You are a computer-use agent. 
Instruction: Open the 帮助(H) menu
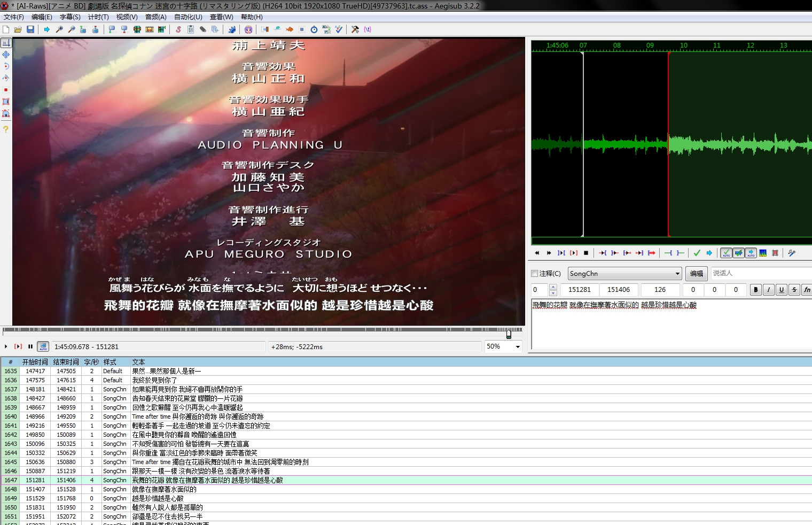252,17
